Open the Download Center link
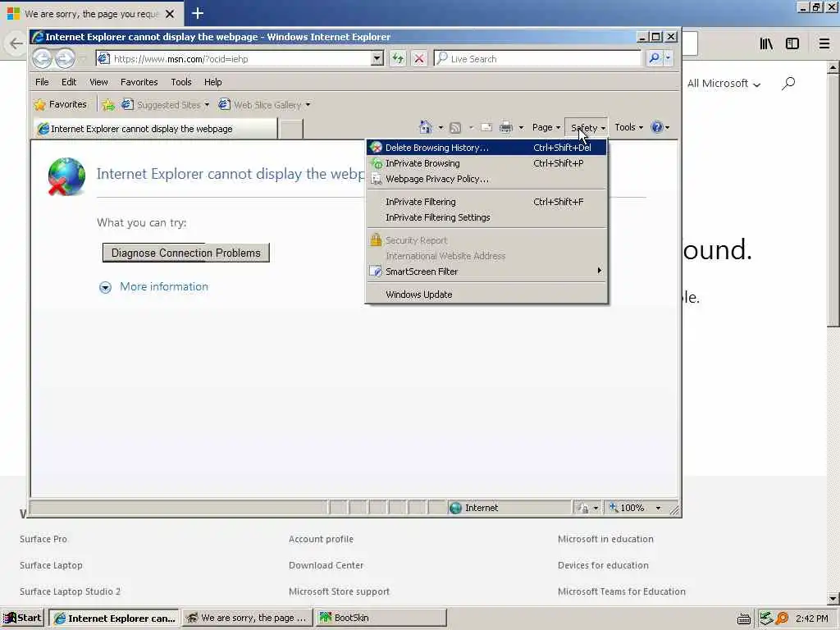 (326, 565)
